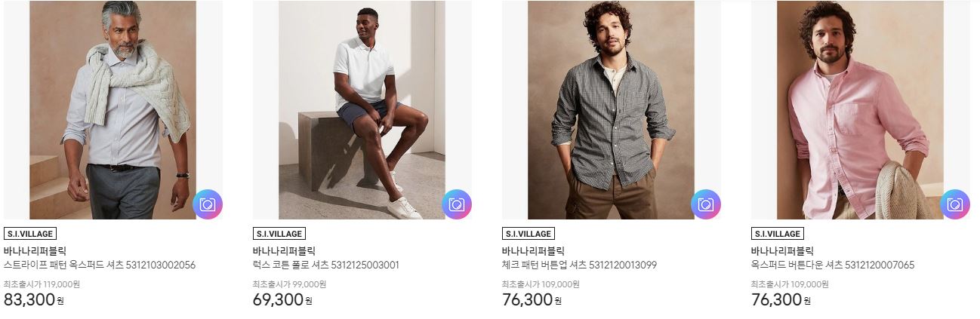Click the 83,300원 sale price
This screenshot has height=319, width=980.
point(34,299)
